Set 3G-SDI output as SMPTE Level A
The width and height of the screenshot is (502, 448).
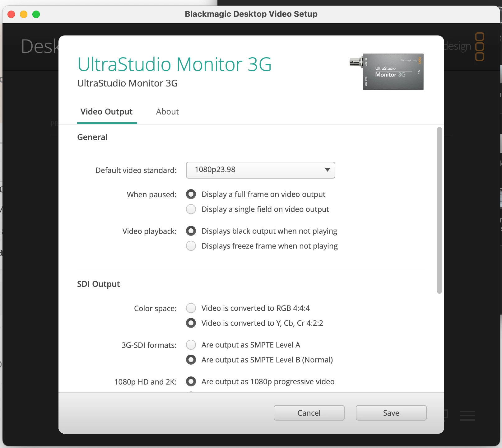(x=191, y=345)
